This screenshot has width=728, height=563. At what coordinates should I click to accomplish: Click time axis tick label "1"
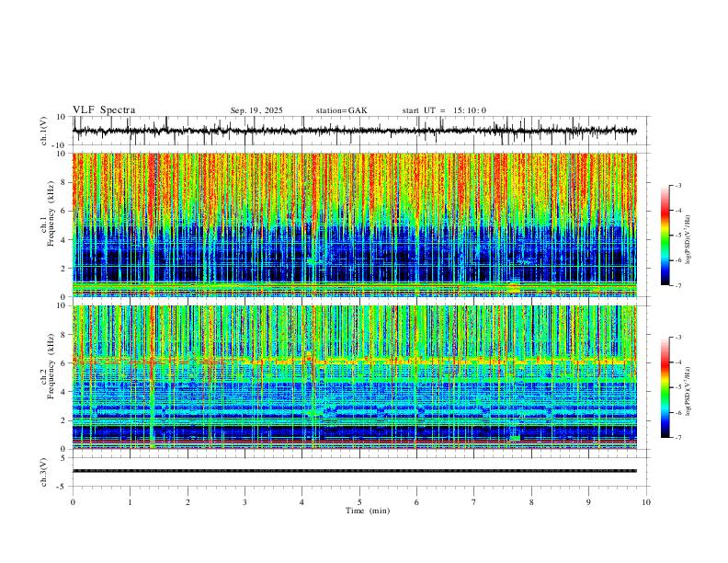click(130, 502)
